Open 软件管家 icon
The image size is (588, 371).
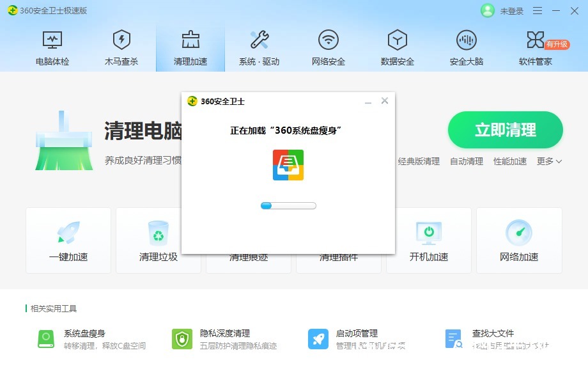pos(535,40)
